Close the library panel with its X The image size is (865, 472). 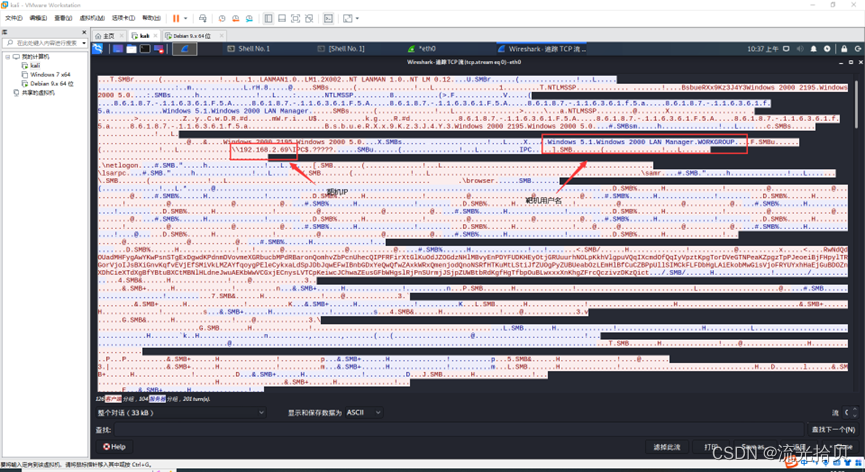(86, 33)
